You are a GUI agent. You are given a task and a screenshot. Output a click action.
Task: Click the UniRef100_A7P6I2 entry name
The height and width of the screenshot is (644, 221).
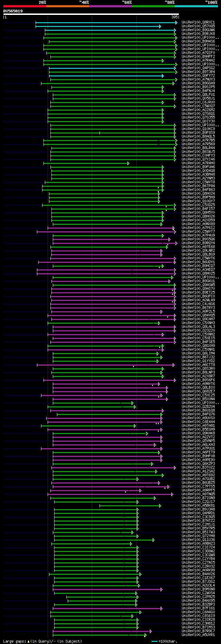tap(198, 228)
